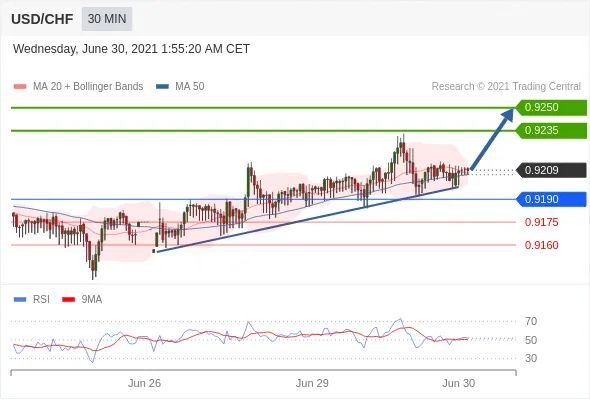Click the chart date and time header
Viewport: 590px width, 400px height.
pyautogui.click(x=131, y=49)
